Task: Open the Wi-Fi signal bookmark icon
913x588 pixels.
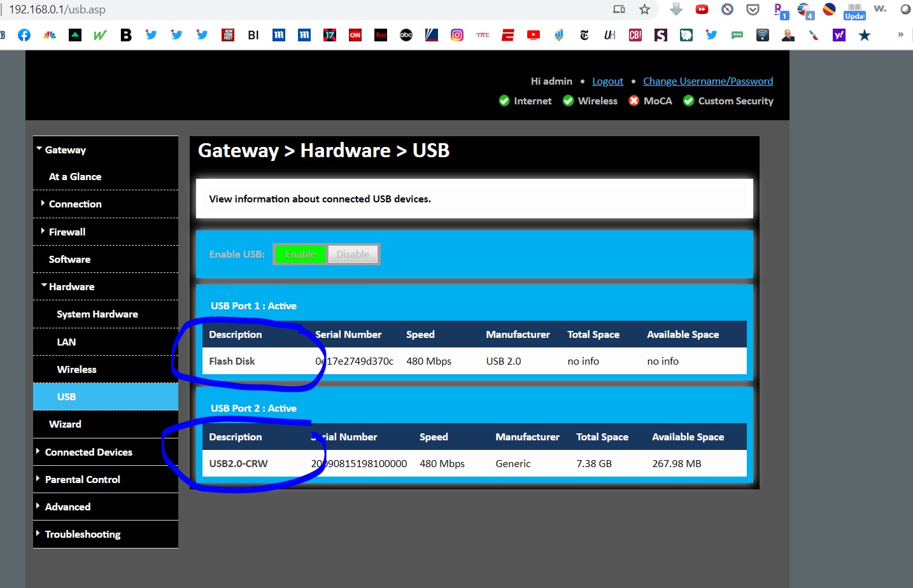Action: click(x=763, y=35)
